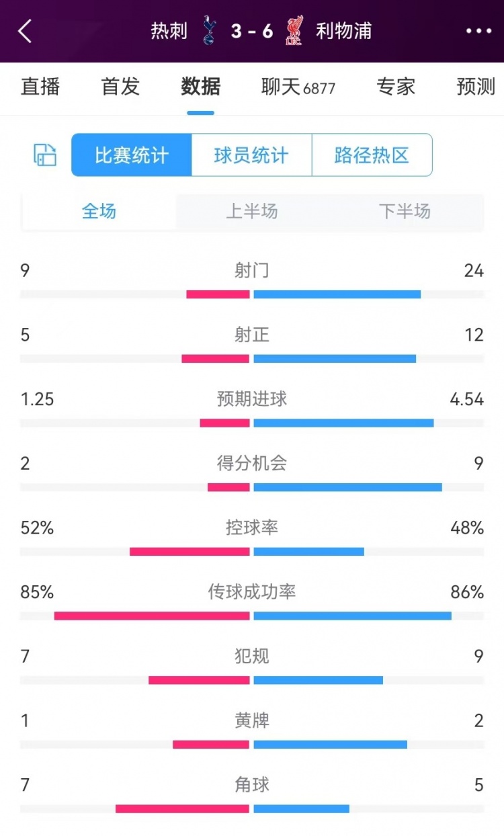Select 全场 full match filter
Image resolution: width=504 pixels, height=836 pixels.
pyautogui.click(x=99, y=212)
